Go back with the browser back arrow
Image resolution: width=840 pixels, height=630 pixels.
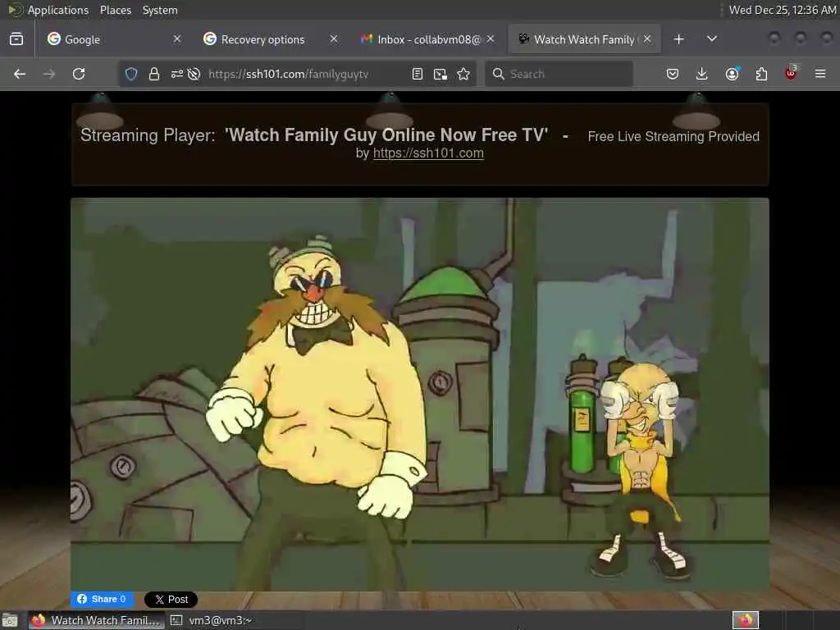[20, 74]
